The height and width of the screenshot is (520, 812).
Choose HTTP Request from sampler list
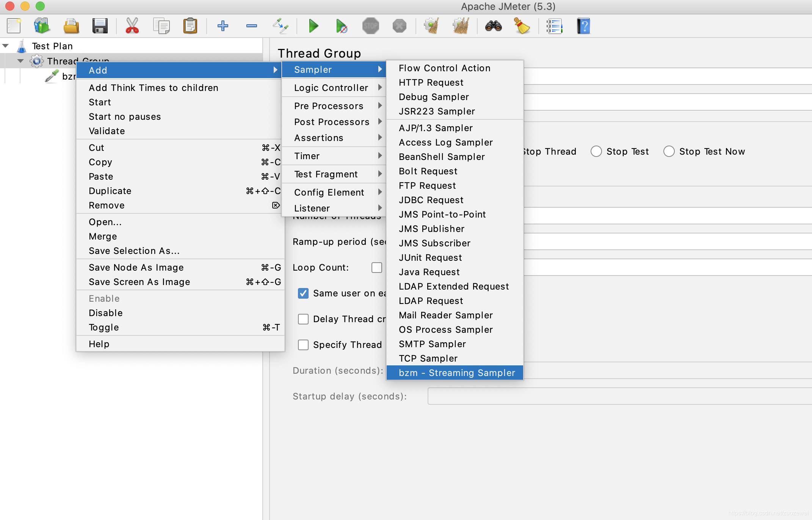tap(431, 83)
